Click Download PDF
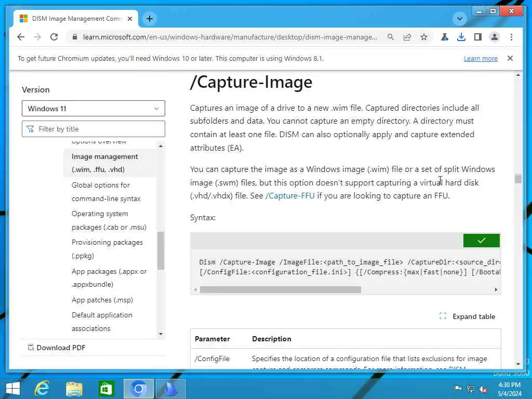 tap(56, 348)
